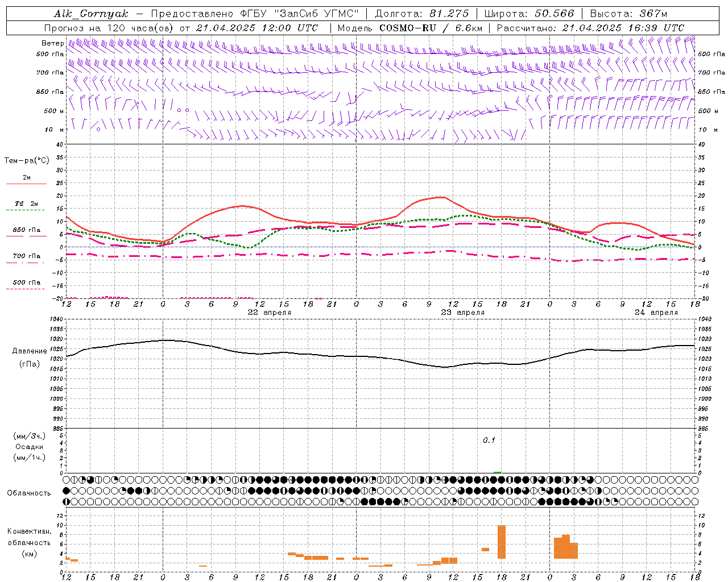Click the tallest orange convective cloud bar
The width and height of the screenshot is (728, 582).
pyautogui.click(x=502, y=542)
